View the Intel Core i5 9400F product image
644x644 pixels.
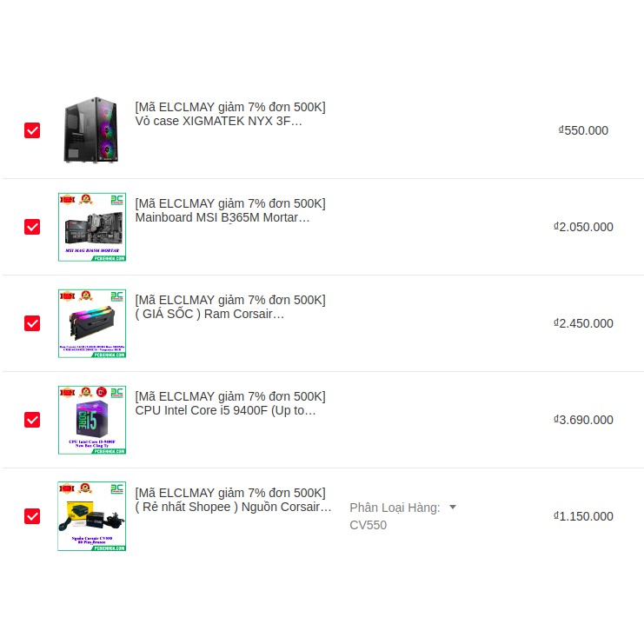(x=91, y=420)
